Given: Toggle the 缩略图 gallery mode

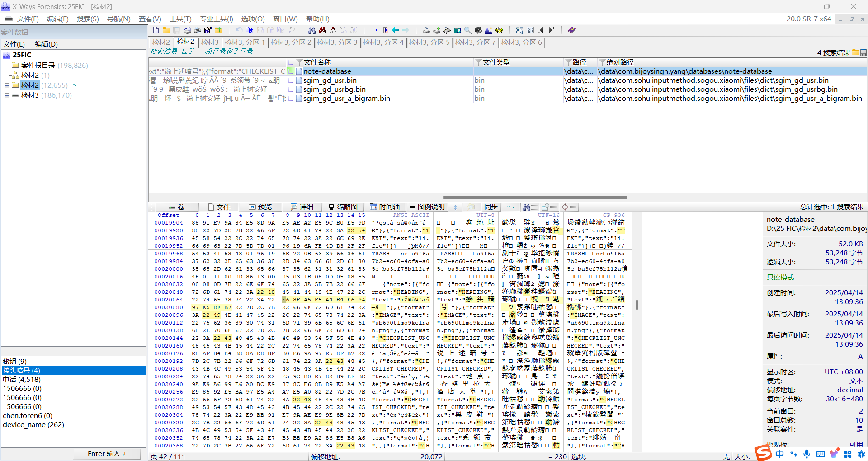Looking at the screenshot, I should click(x=343, y=207).
